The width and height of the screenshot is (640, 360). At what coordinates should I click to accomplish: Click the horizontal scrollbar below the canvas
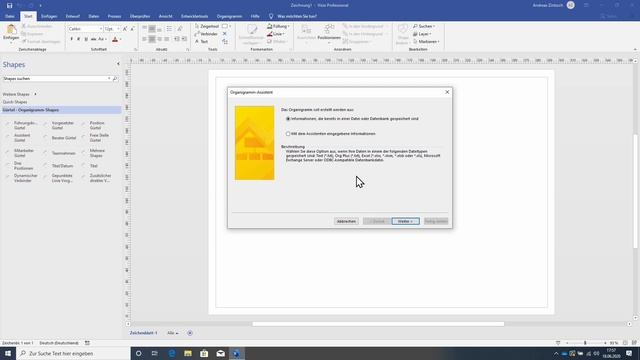[378, 324]
